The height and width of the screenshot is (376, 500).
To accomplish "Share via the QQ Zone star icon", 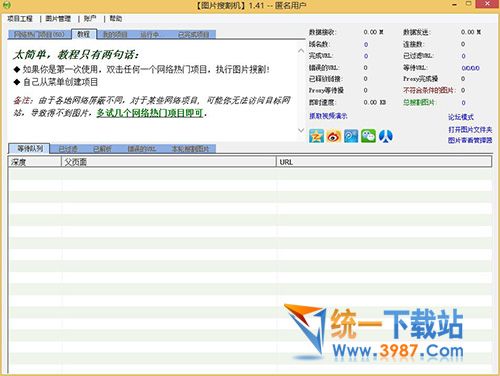I will coord(316,136).
